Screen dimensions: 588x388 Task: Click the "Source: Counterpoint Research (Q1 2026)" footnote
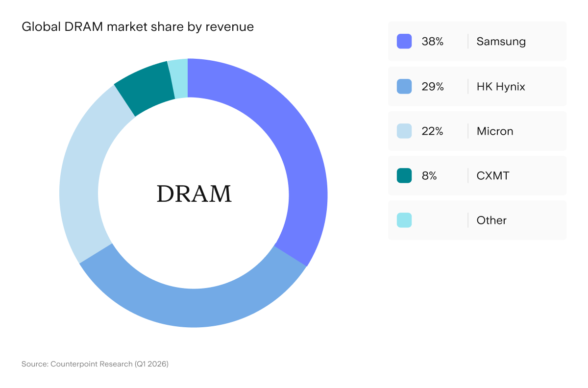coord(95,364)
